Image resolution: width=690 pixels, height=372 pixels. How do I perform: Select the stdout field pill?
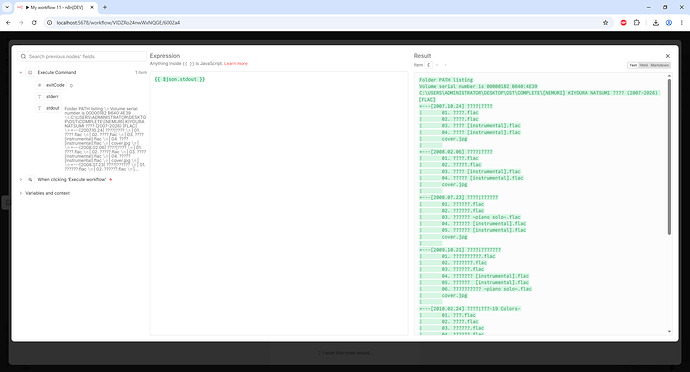(x=48, y=108)
